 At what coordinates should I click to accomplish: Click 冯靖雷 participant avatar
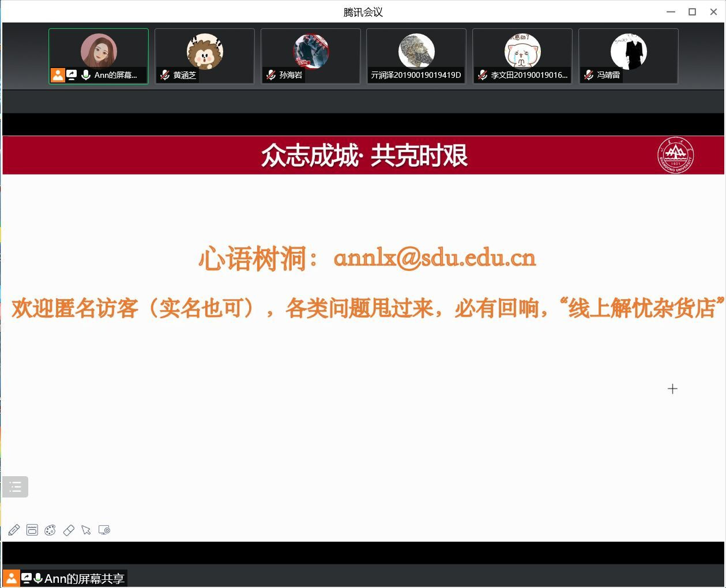point(629,51)
